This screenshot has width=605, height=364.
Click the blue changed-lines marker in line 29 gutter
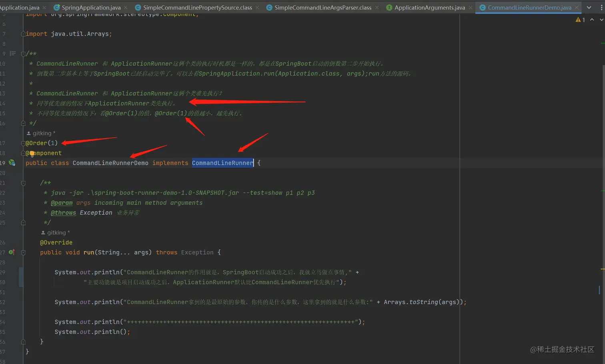21,277
